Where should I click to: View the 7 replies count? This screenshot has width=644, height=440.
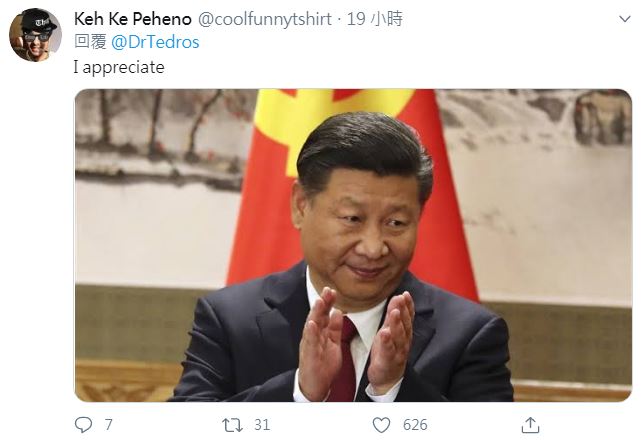[108, 425]
